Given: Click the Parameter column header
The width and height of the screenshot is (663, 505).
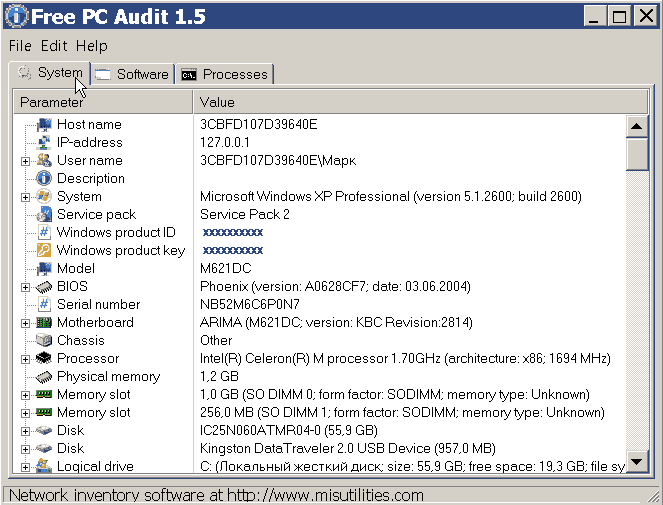Looking at the screenshot, I should tap(103, 102).
